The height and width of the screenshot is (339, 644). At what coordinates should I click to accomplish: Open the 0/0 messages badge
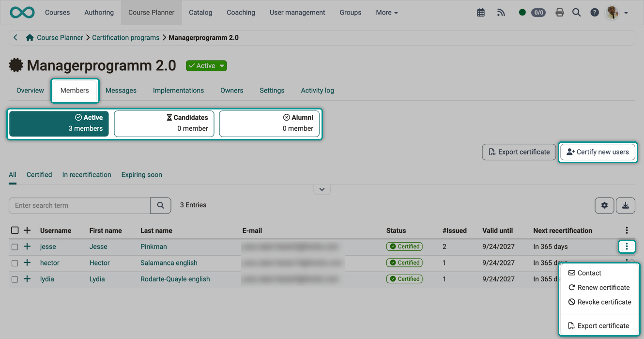538,13
